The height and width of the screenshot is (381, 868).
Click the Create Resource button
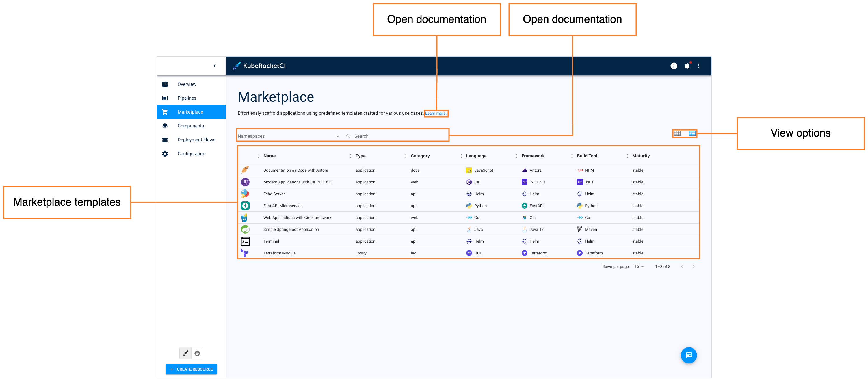(x=191, y=369)
